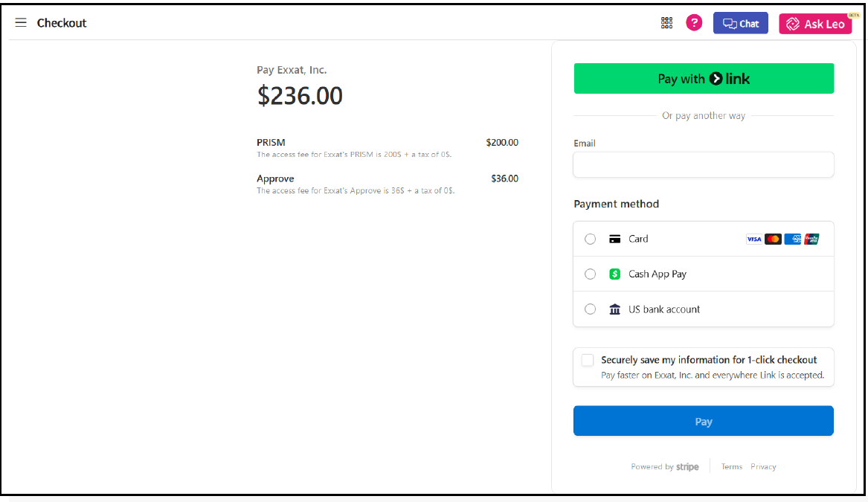The height and width of the screenshot is (502, 868).
Task: Enable securely save my information checkbox
Action: coord(588,361)
